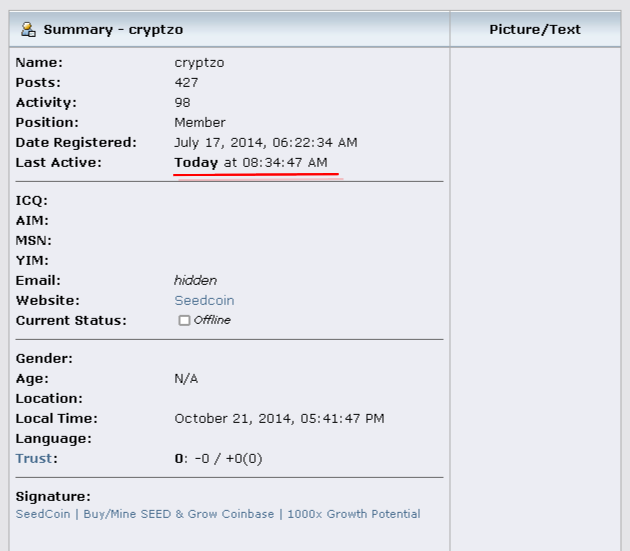
Task: Click the SeedCoin signature link
Action: click(x=43, y=514)
